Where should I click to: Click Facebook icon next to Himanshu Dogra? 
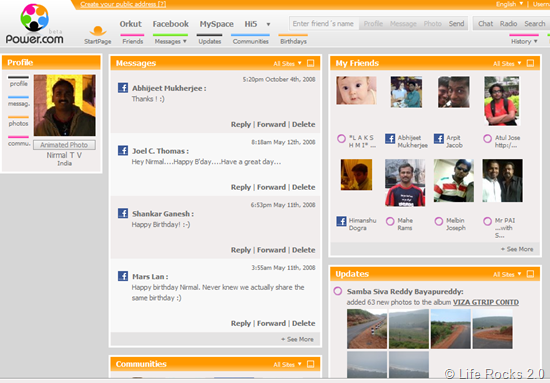pyautogui.click(x=341, y=221)
